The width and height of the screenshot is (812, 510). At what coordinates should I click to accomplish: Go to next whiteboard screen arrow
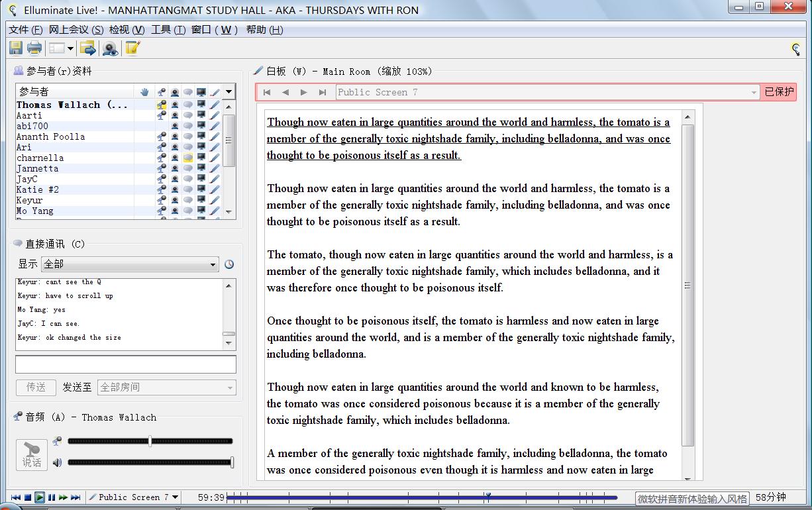(x=304, y=92)
